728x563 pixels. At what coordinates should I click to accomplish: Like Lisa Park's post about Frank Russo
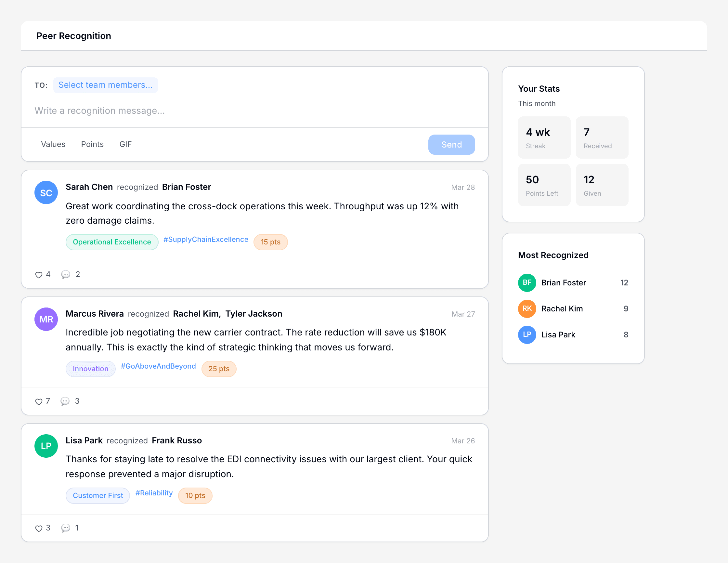click(x=39, y=528)
